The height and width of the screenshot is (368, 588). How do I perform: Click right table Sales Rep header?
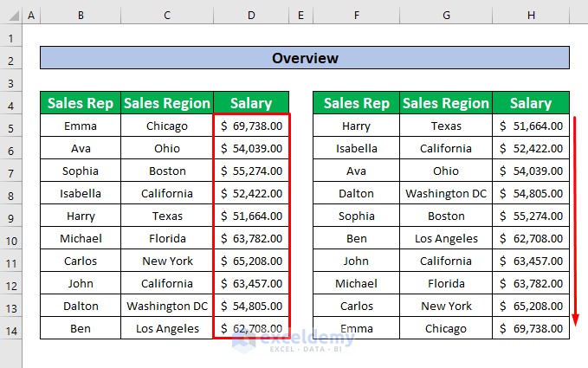coord(356,103)
